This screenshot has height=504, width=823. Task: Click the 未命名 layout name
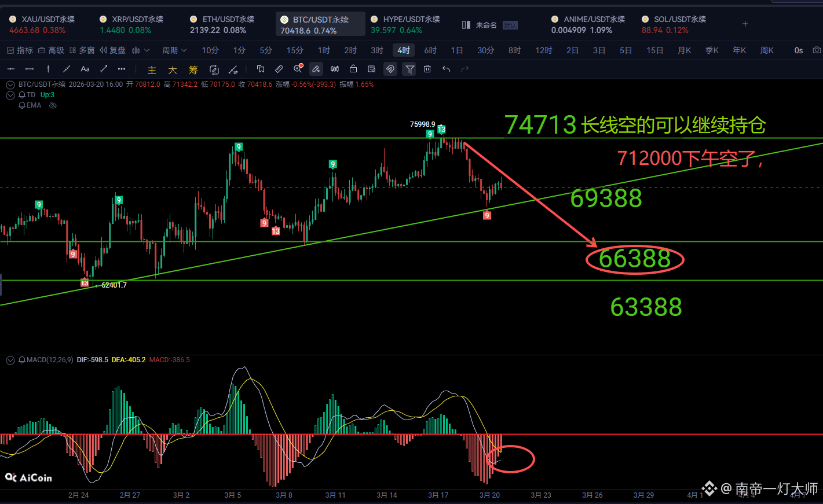[487, 25]
